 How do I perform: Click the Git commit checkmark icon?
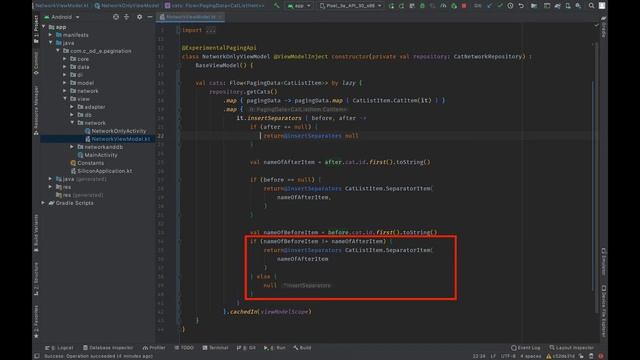500,6
